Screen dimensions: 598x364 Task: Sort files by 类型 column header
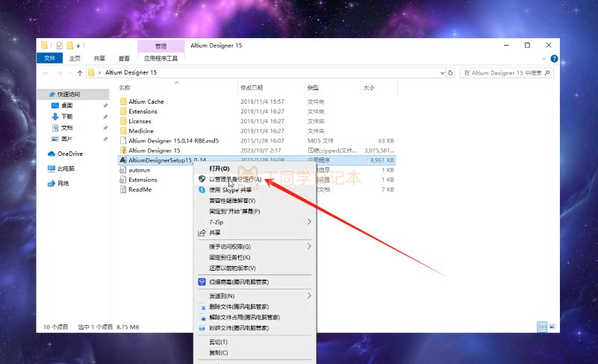click(x=313, y=88)
